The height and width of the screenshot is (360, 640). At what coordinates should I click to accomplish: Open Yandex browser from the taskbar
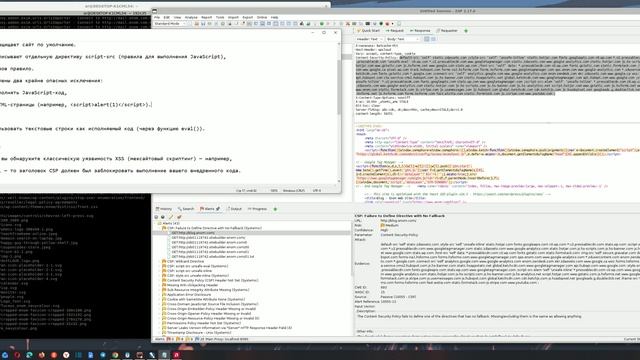click(66, 355)
